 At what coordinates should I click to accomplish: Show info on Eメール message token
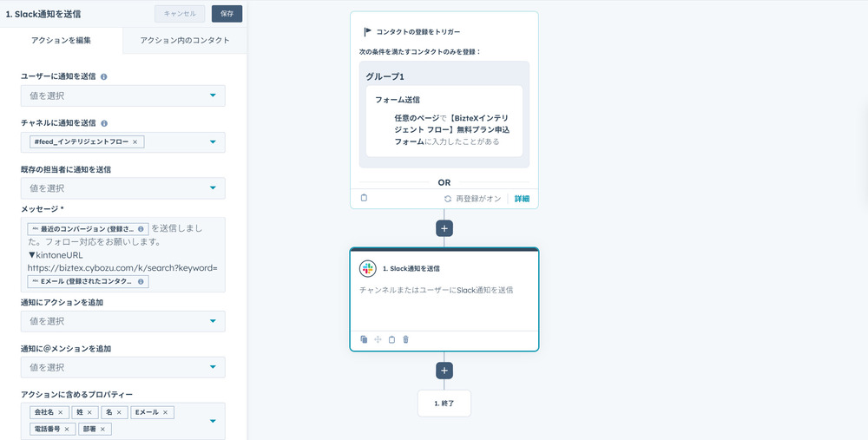click(141, 282)
